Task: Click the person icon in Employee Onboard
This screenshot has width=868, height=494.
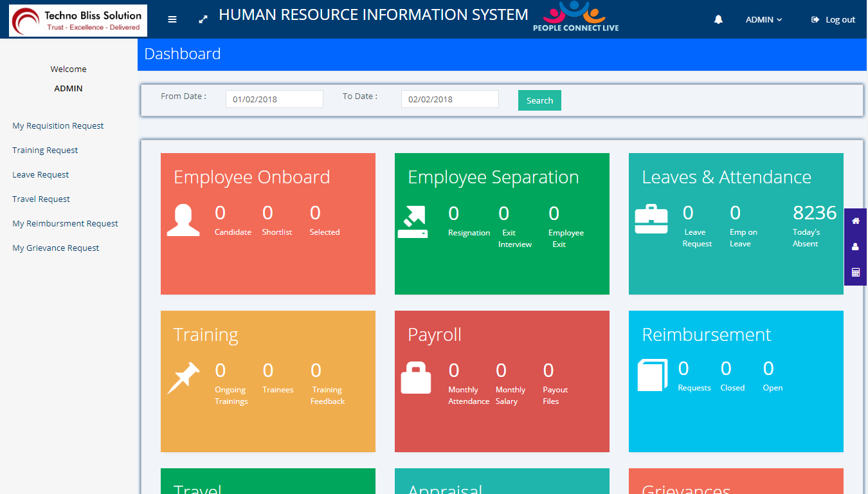Action: (183, 220)
